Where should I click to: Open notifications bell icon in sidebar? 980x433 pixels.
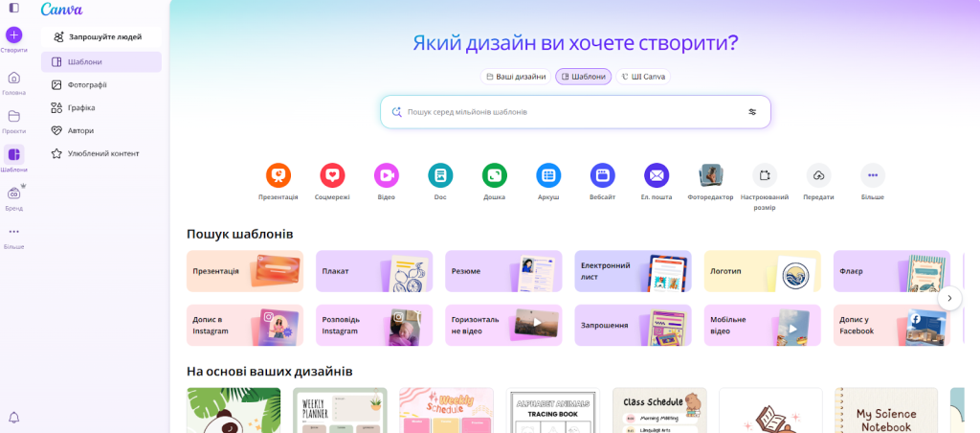pyautogui.click(x=13, y=418)
